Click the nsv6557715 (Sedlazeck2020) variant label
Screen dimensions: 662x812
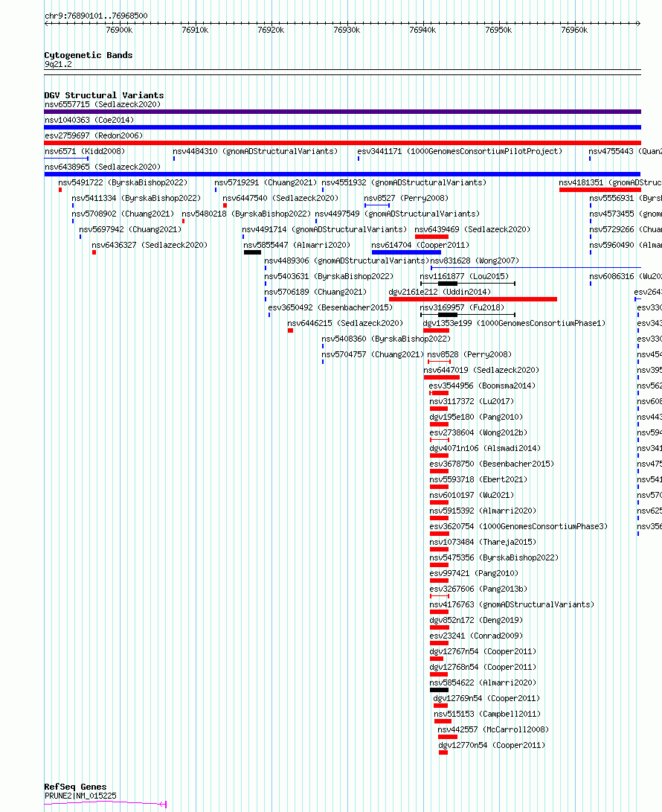tap(103, 104)
